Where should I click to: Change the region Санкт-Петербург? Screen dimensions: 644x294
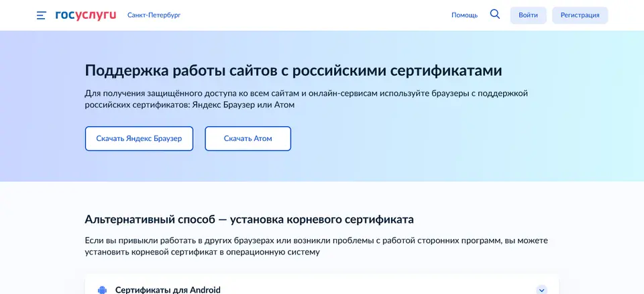(x=154, y=15)
